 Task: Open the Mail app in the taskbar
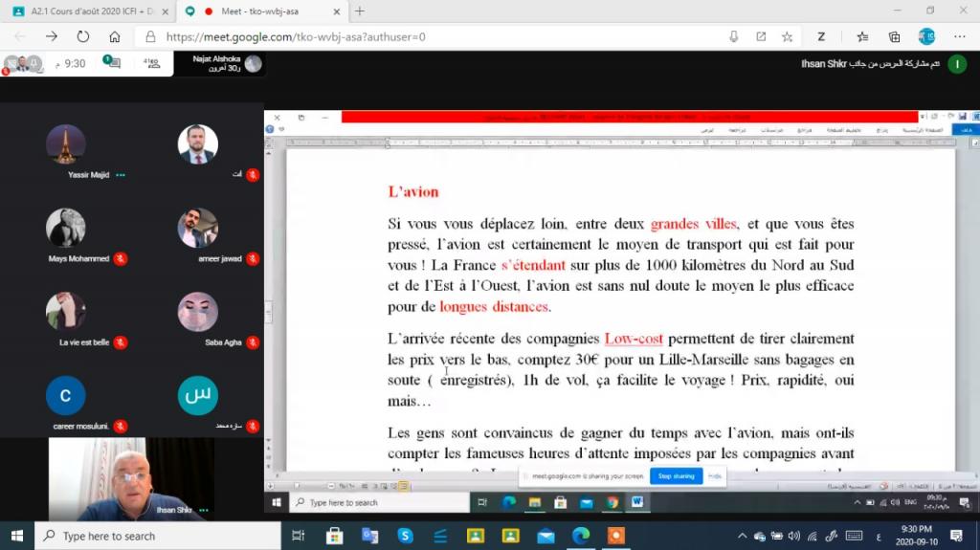[546, 536]
